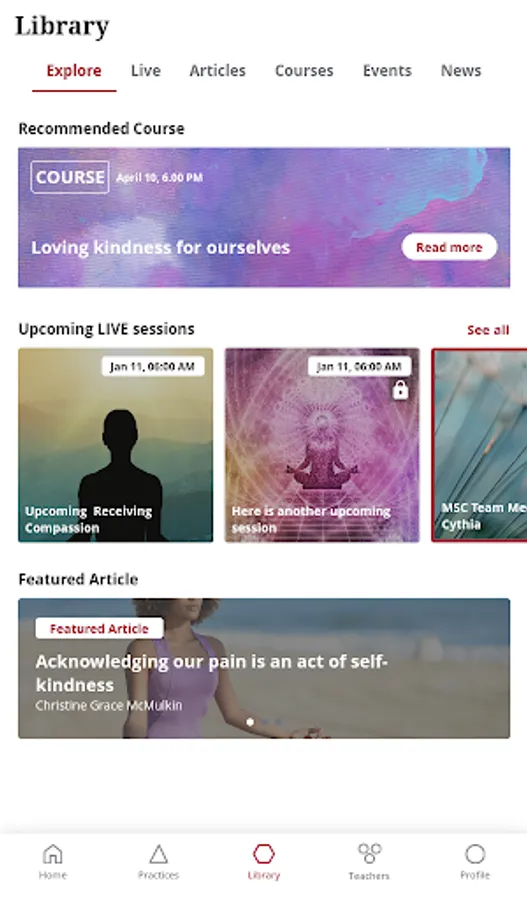The image size is (527, 900).
Task: Select the Explore tab
Action: point(74,71)
